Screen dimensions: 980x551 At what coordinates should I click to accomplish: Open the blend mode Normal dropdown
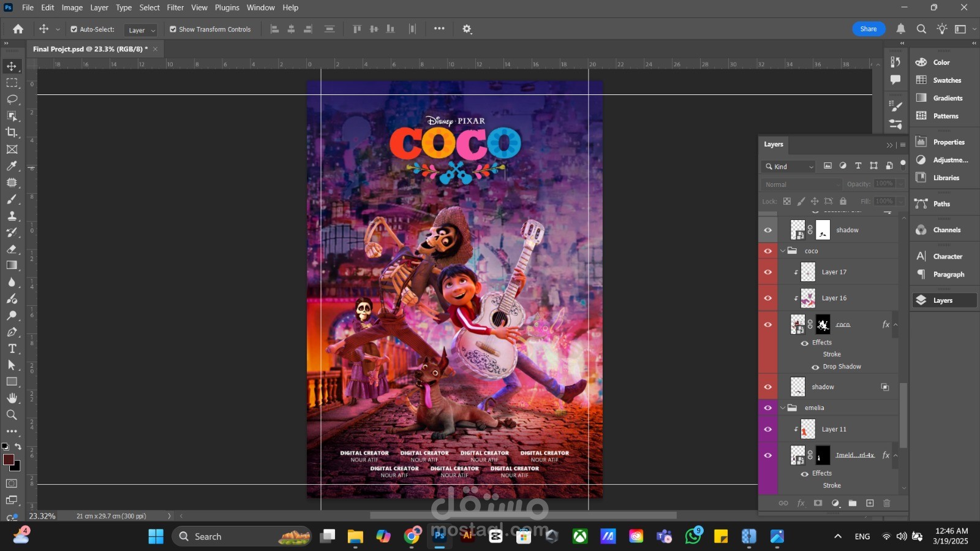click(802, 184)
